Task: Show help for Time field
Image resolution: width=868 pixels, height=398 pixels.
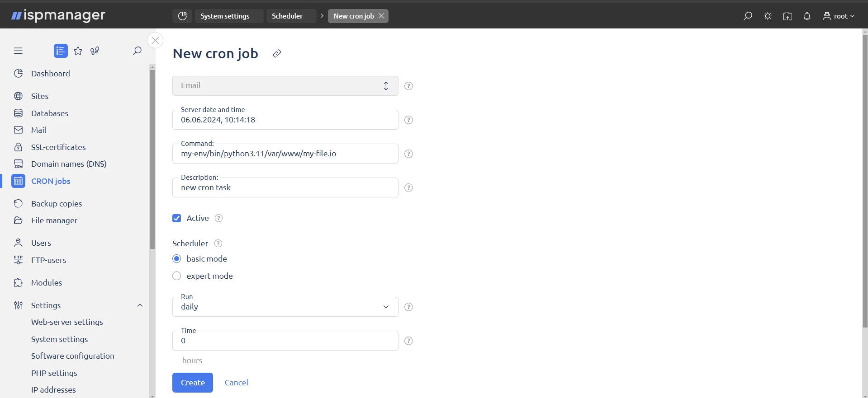Action: [408, 341]
